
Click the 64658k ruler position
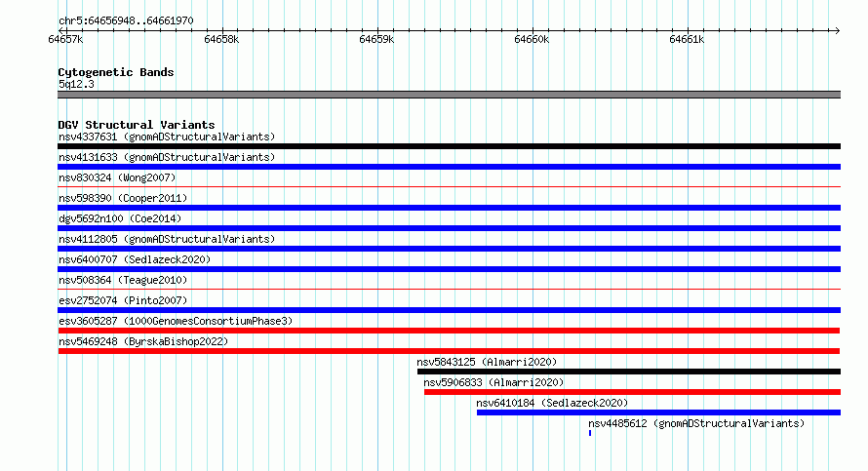click(x=221, y=39)
